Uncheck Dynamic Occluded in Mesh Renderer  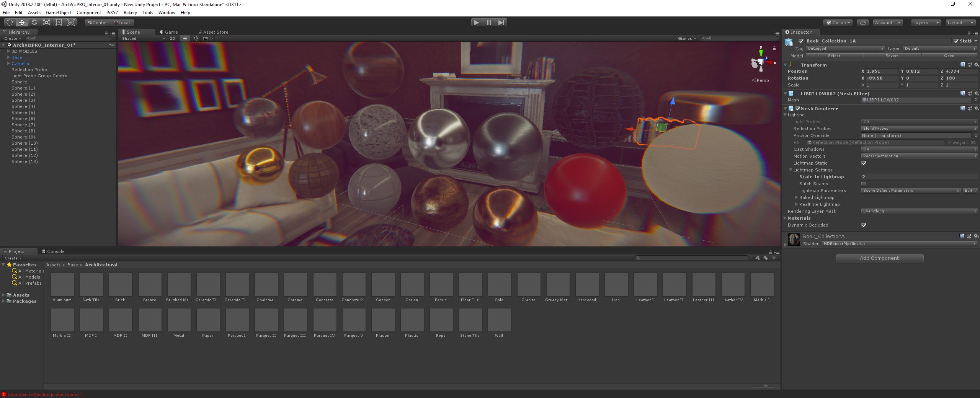[x=864, y=225]
